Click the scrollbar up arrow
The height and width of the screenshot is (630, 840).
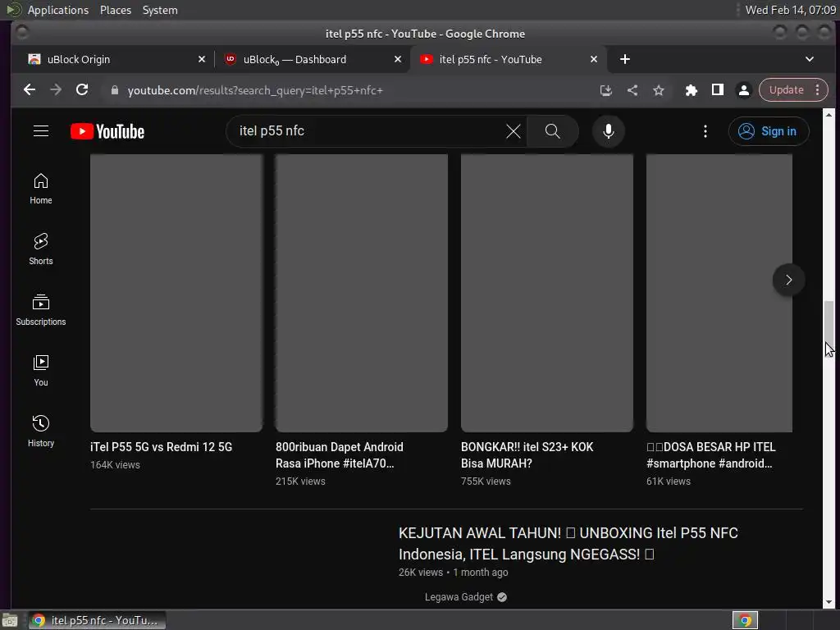tap(829, 115)
